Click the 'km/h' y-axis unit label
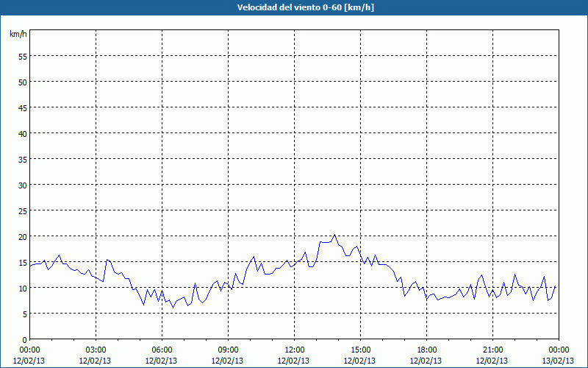This screenshot has width=588, height=368. click(18, 34)
